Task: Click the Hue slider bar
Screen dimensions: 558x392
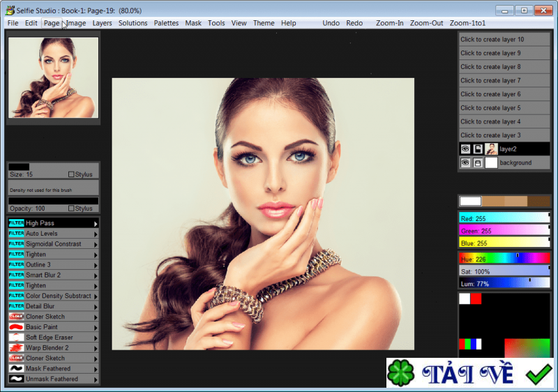Action: tap(504, 259)
